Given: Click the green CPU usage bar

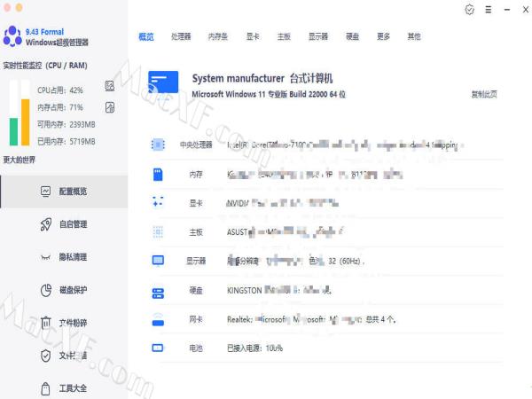Looking at the screenshot, I should 13,131.
